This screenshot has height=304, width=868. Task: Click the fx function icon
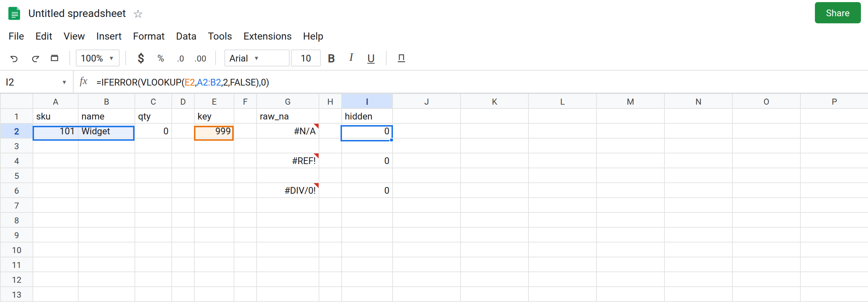84,82
